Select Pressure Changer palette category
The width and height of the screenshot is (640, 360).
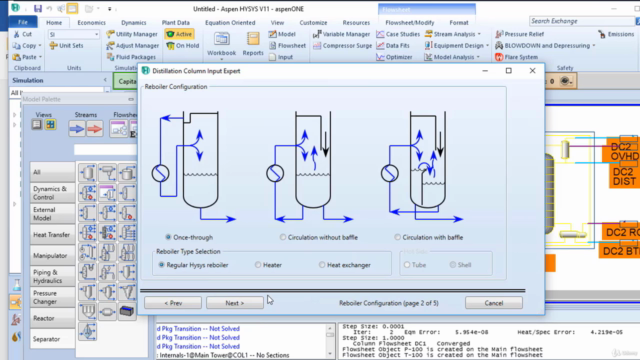point(52,297)
